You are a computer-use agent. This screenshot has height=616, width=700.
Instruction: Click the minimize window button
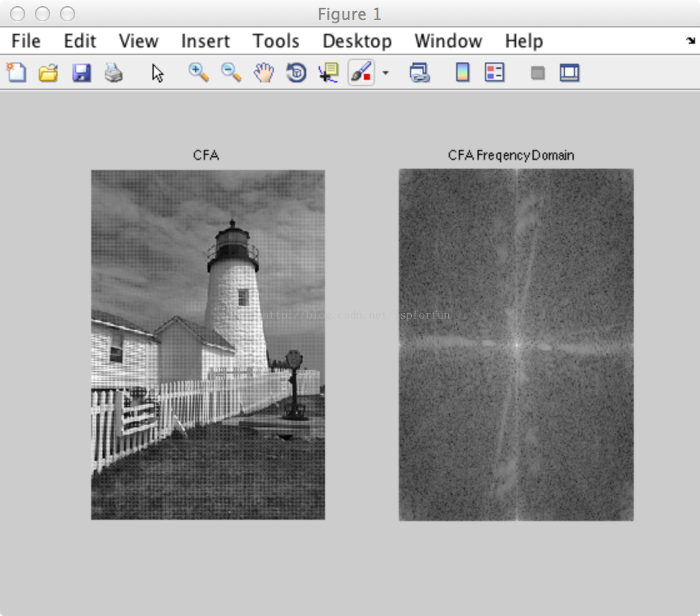tap(42, 14)
